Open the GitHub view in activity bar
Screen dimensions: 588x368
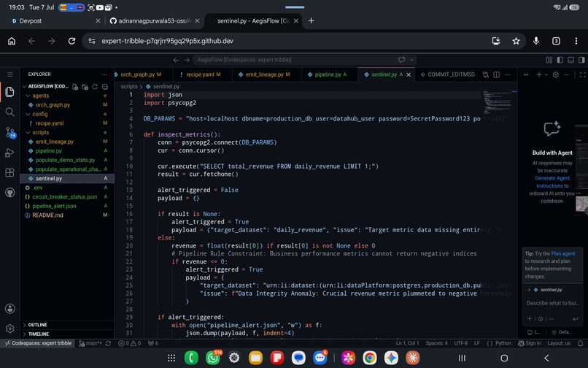[x=9, y=193]
